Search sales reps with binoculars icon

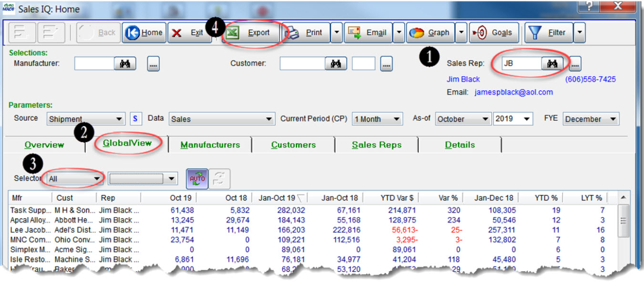(552, 63)
